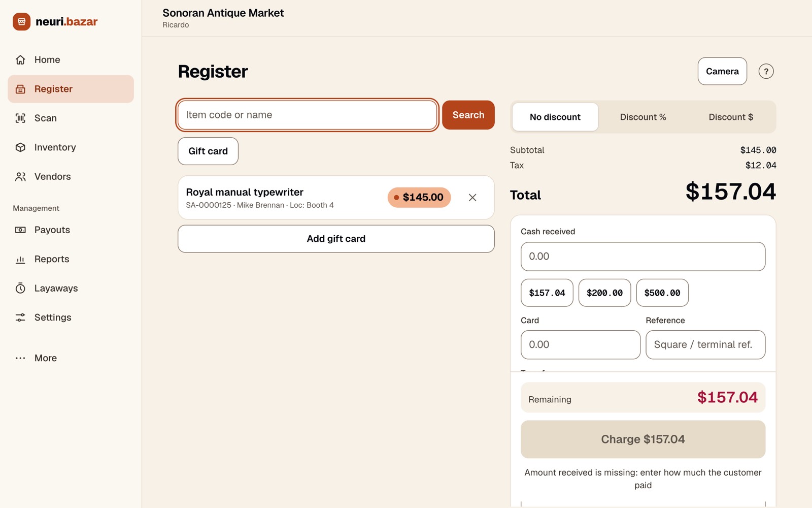Click the Sonoran Antique Market title
812x508 pixels.
click(223, 13)
